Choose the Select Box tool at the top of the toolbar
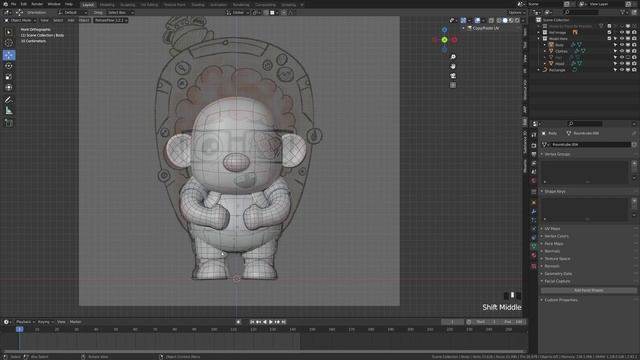640x360 pixels. [x=9, y=32]
